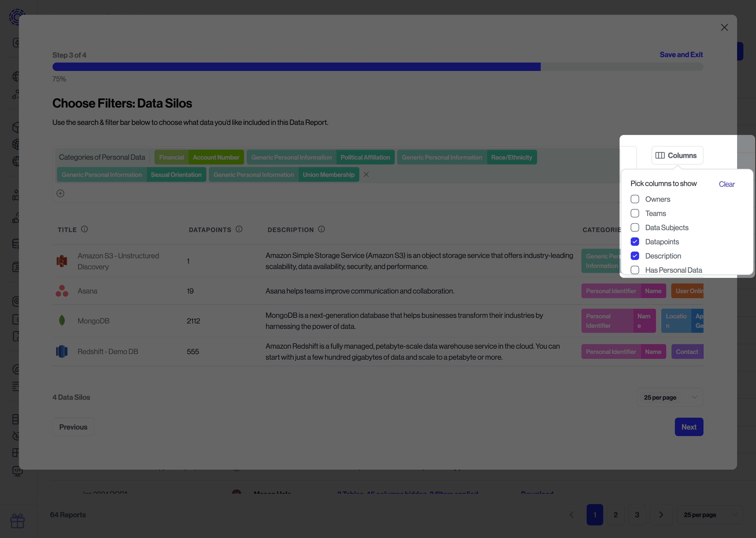Click the info icon beside Description header

tap(321, 229)
